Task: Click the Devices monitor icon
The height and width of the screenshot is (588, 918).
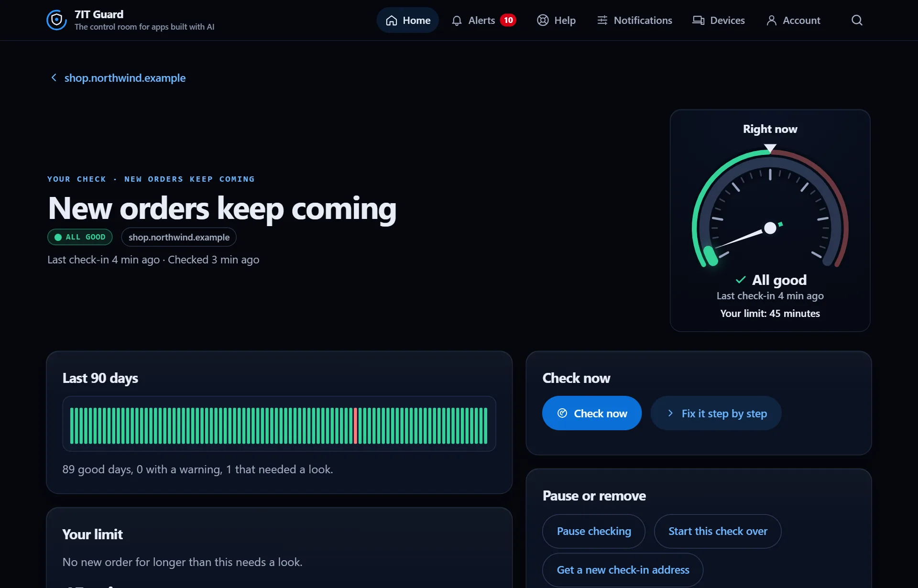Action: pos(699,20)
